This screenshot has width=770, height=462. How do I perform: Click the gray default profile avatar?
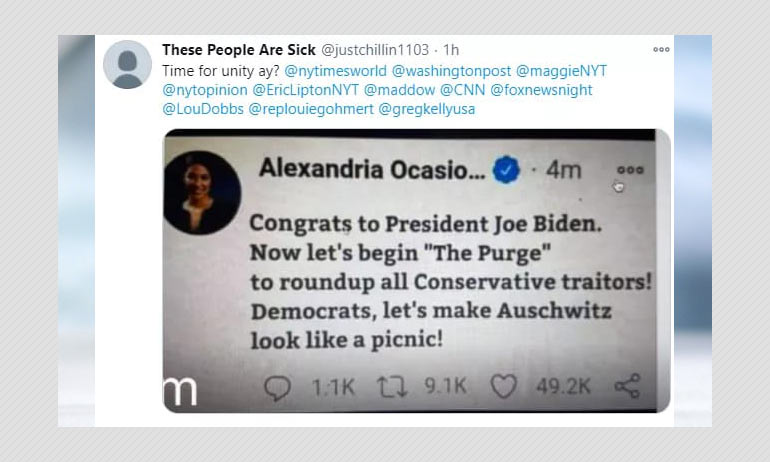tap(127, 65)
